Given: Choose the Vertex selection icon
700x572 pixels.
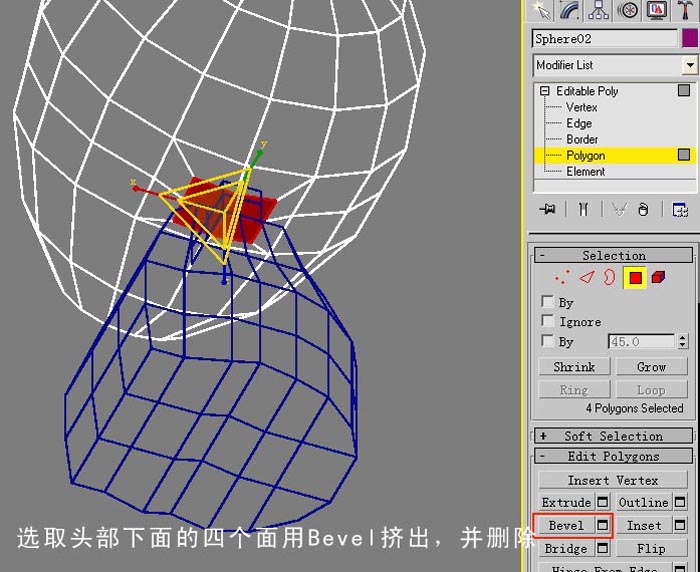Looking at the screenshot, I should [562, 277].
